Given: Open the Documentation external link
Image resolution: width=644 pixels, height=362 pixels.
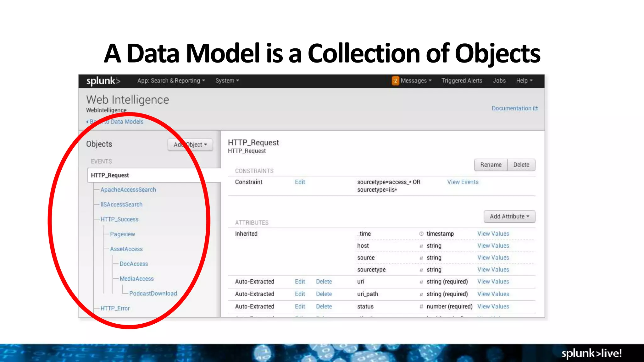Looking at the screenshot, I should (x=515, y=108).
